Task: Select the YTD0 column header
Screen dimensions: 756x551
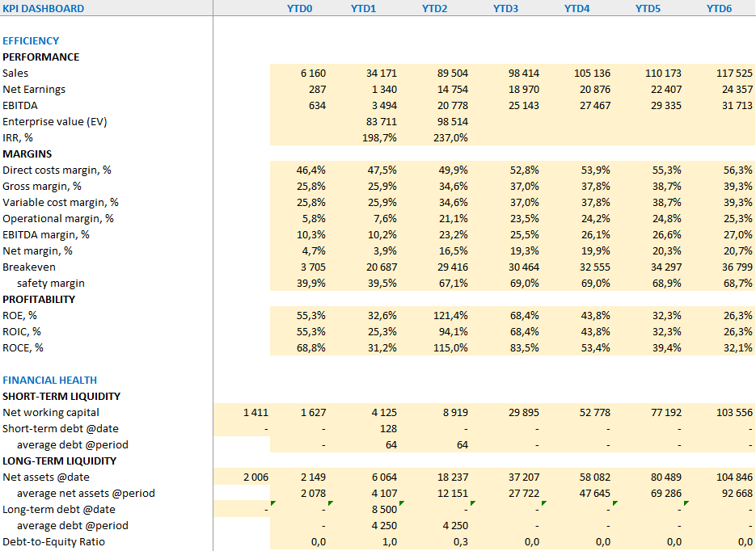Action: 299,8
